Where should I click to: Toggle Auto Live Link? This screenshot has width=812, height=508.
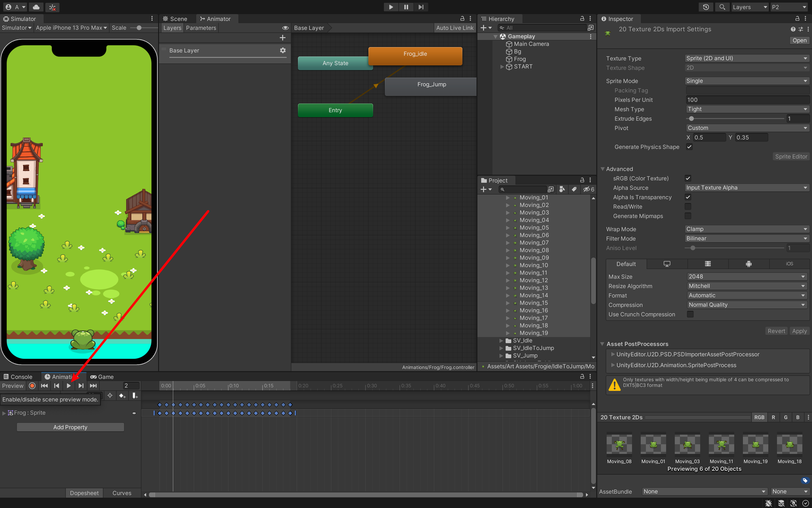click(455, 28)
